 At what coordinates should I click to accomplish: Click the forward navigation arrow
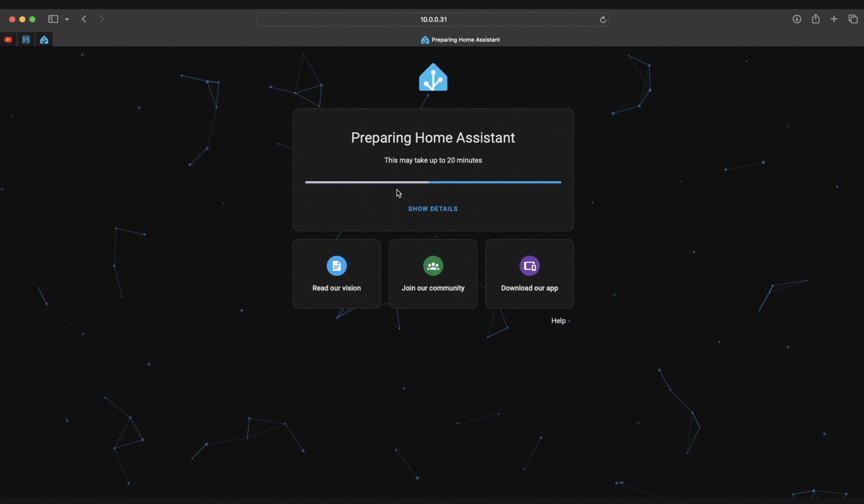[x=102, y=19]
